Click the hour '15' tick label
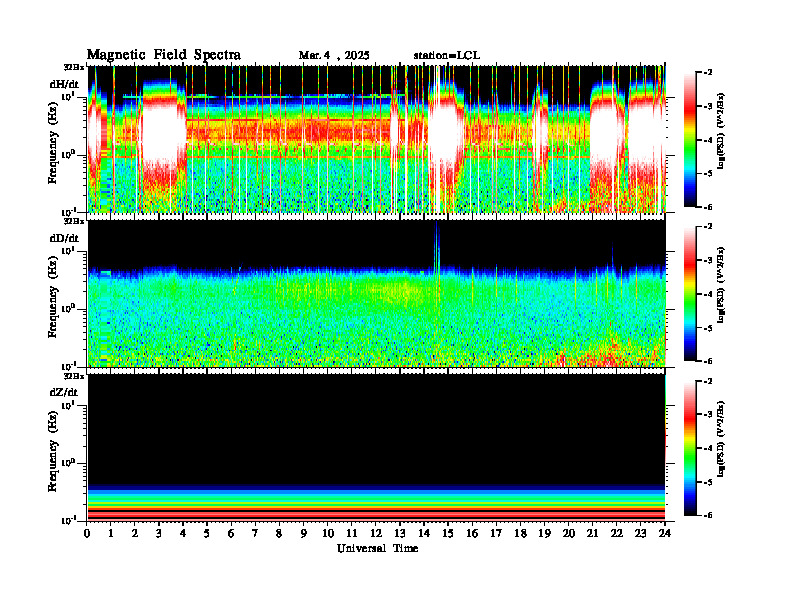Viewport: 792px width, 612px height. (448, 533)
